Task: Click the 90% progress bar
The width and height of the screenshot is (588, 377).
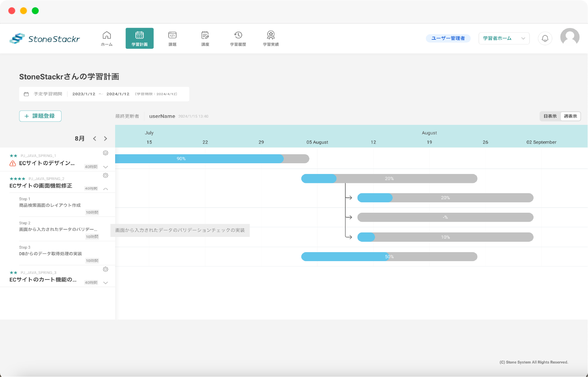Action: pyautogui.click(x=212, y=159)
